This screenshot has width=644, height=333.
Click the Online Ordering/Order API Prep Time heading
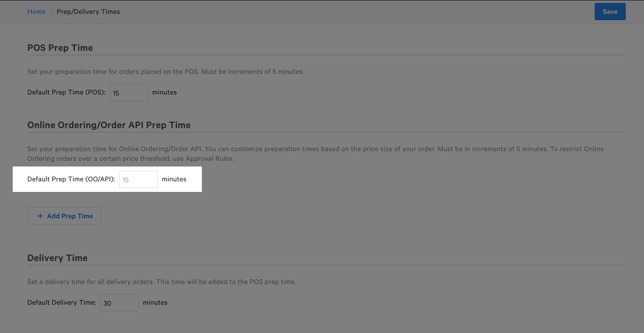click(x=109, y=125)
